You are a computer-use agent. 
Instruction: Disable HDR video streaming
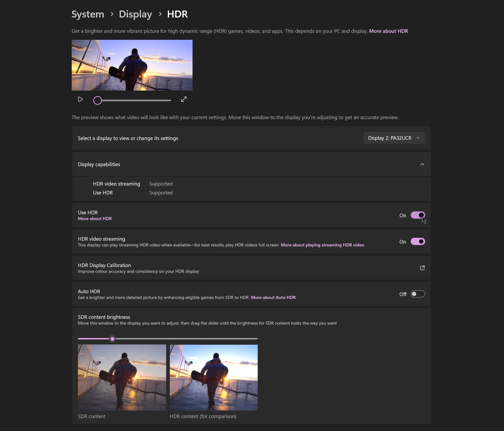click(418, 241)
